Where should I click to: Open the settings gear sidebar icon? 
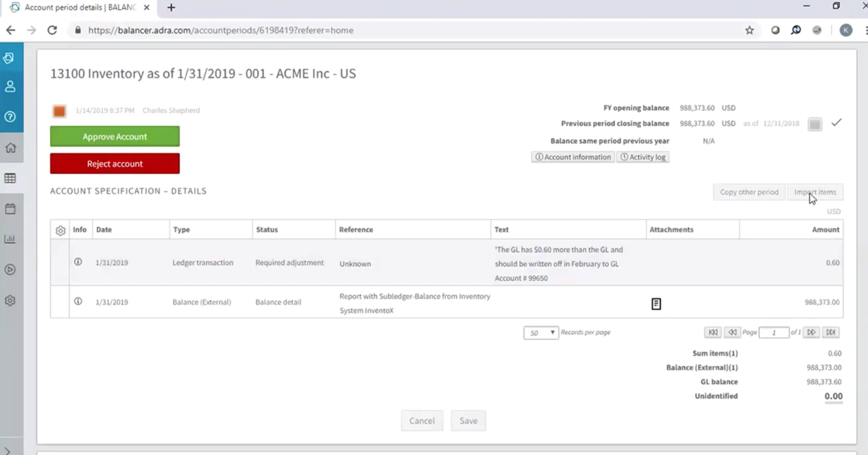click(x=10, y=300)
